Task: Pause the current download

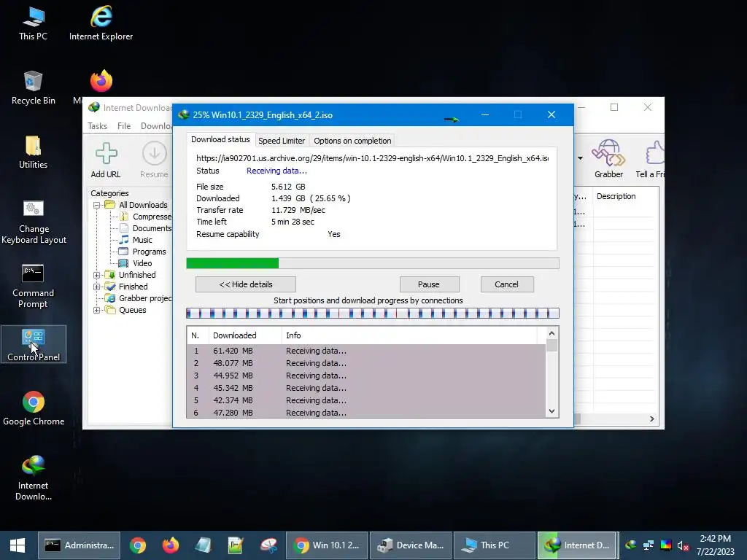Action: [x=429, y=284]
